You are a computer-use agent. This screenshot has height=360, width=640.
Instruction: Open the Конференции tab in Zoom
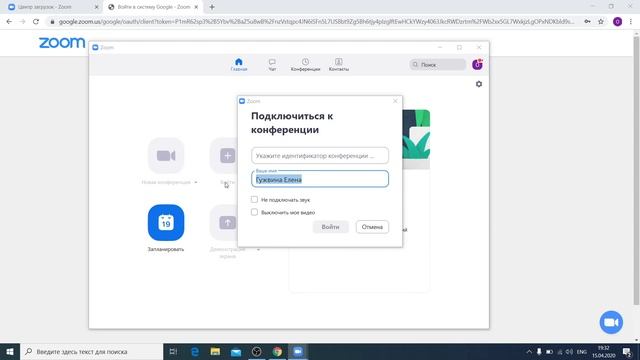[305, 64]
